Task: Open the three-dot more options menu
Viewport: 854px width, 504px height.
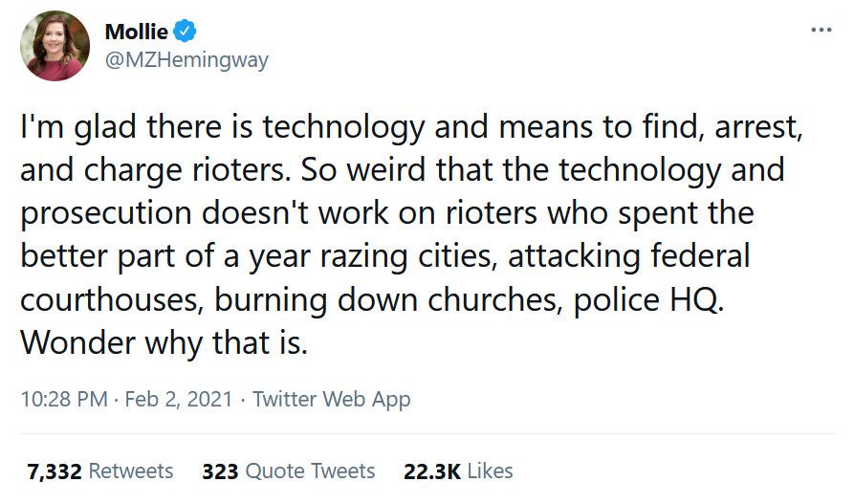Action: (821, 30)
